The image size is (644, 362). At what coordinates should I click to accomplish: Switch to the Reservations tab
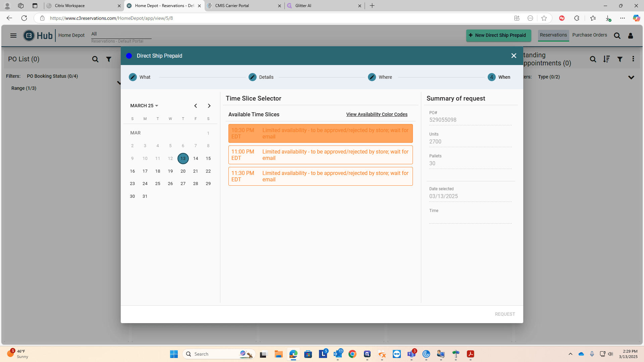553,35
